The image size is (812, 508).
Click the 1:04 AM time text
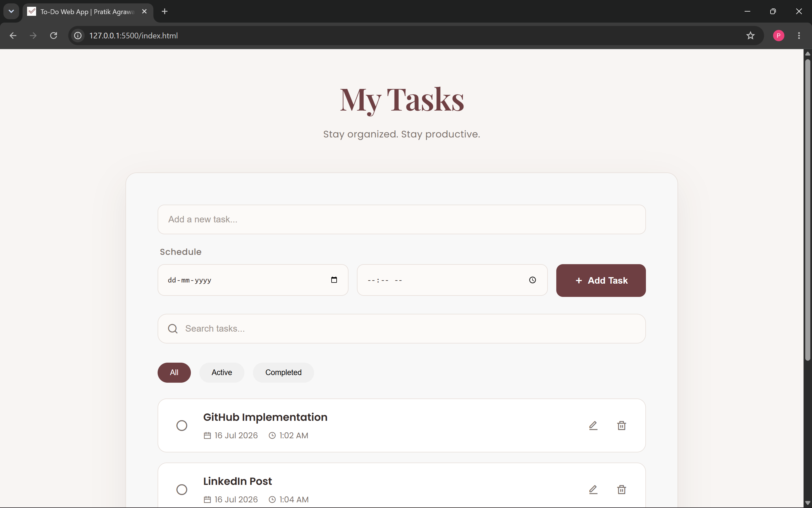(294, 500)
